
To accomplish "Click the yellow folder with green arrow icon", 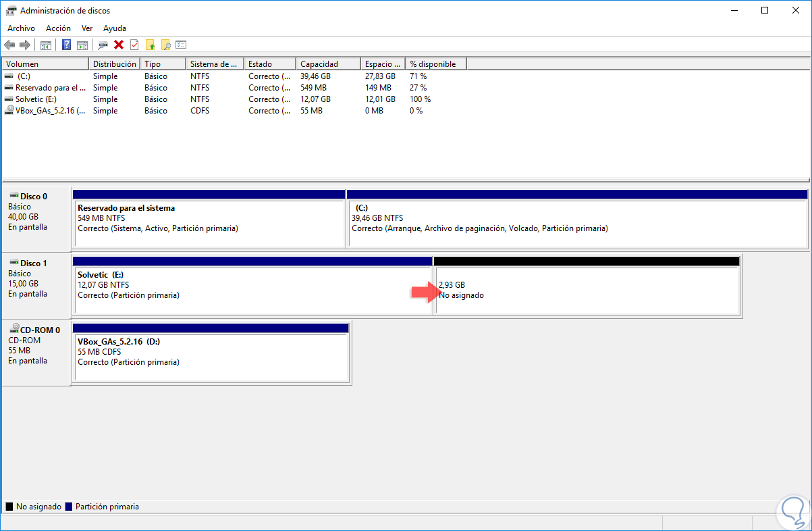I will 150,45.
